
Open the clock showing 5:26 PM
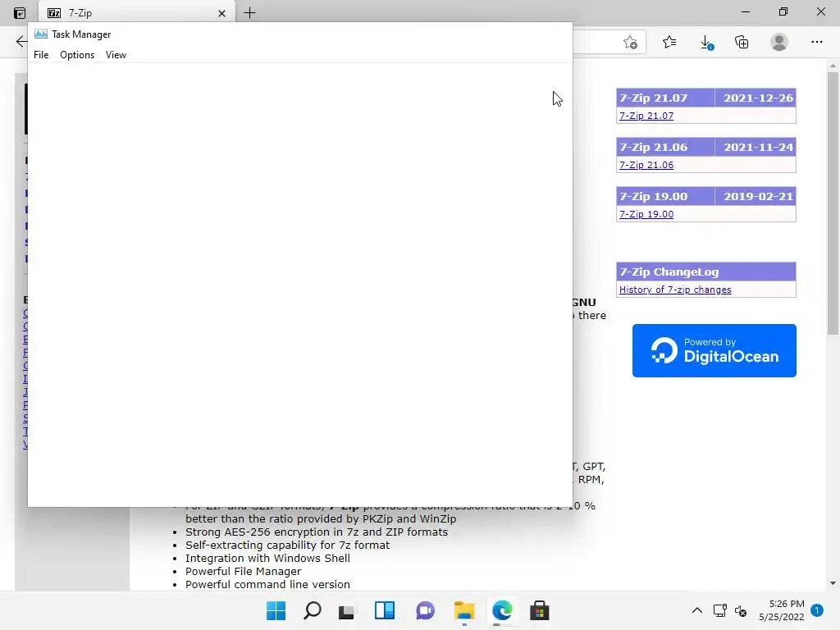coord(782,610)
